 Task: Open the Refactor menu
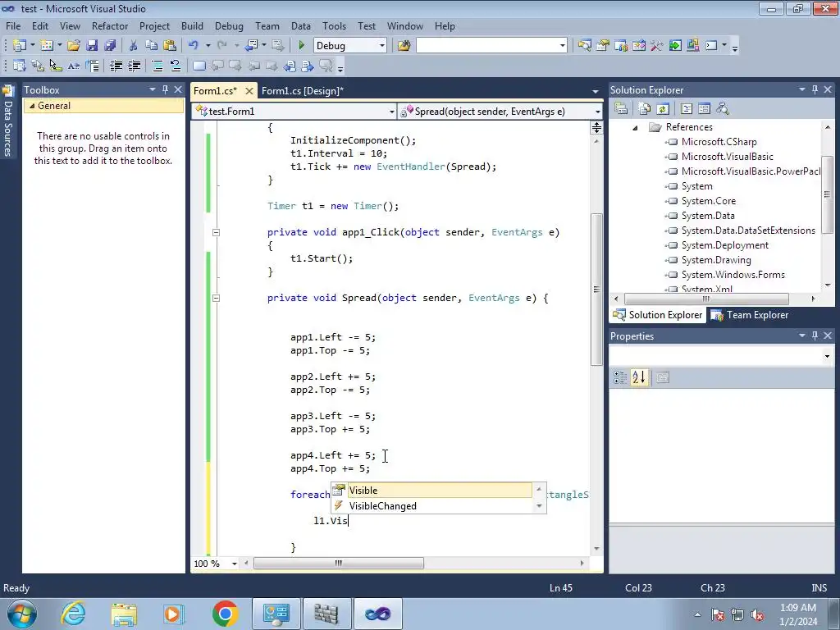tap(110, 25)
